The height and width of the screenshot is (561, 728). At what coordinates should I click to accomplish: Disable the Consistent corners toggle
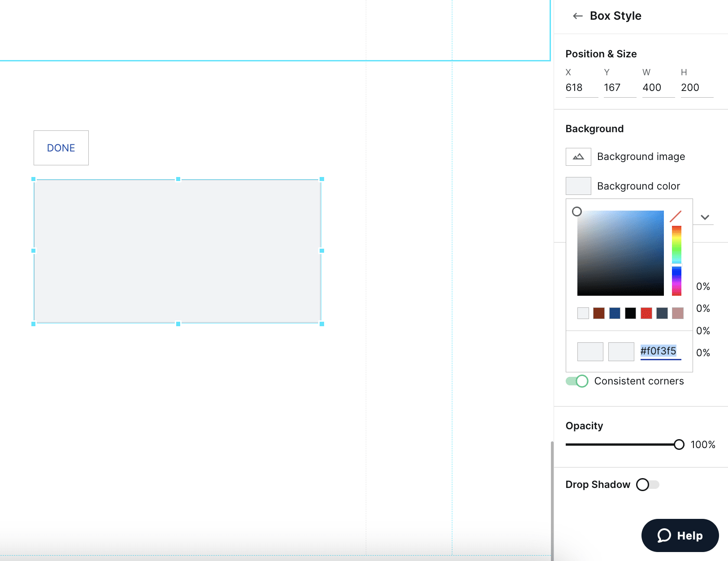[577, 381]
